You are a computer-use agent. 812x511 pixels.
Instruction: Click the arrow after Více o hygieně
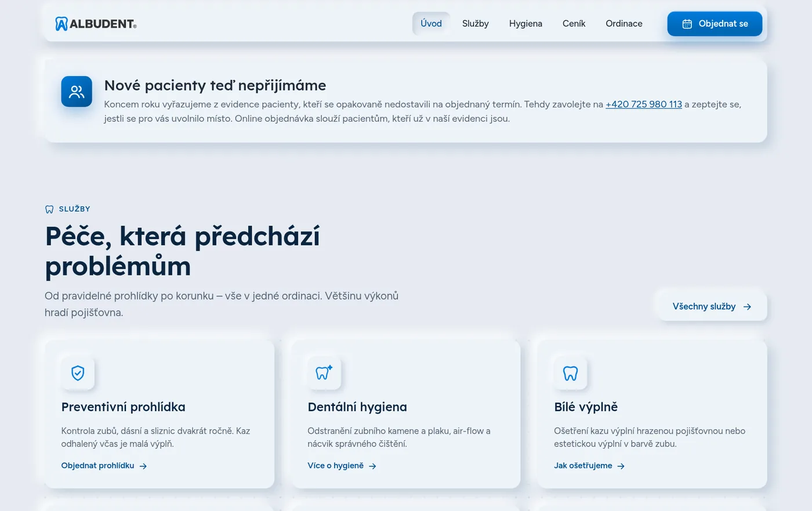(372, 466)
